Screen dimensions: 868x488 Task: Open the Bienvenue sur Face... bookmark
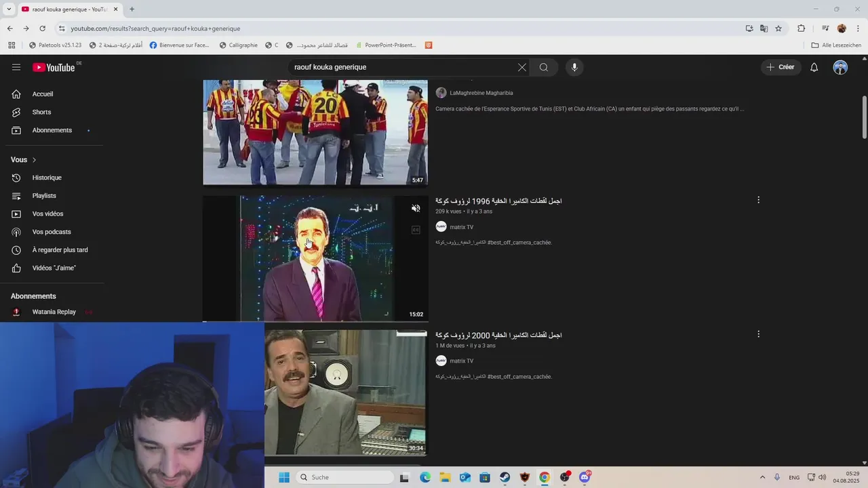tap(180, 45)
